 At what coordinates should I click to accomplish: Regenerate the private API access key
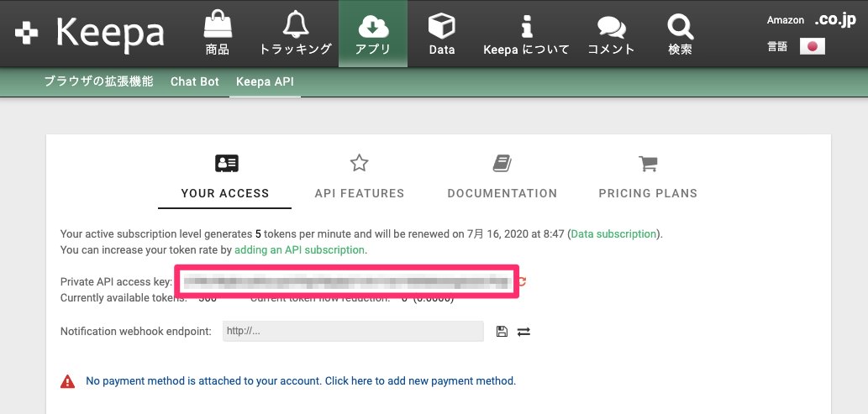point(522,281)
